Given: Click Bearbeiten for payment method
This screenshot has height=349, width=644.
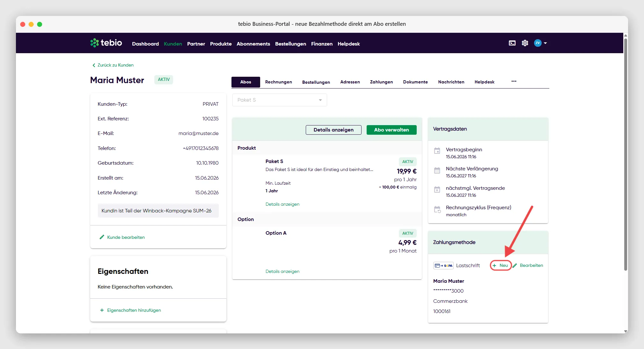Looking at the screenshot, I should [528, 265].
